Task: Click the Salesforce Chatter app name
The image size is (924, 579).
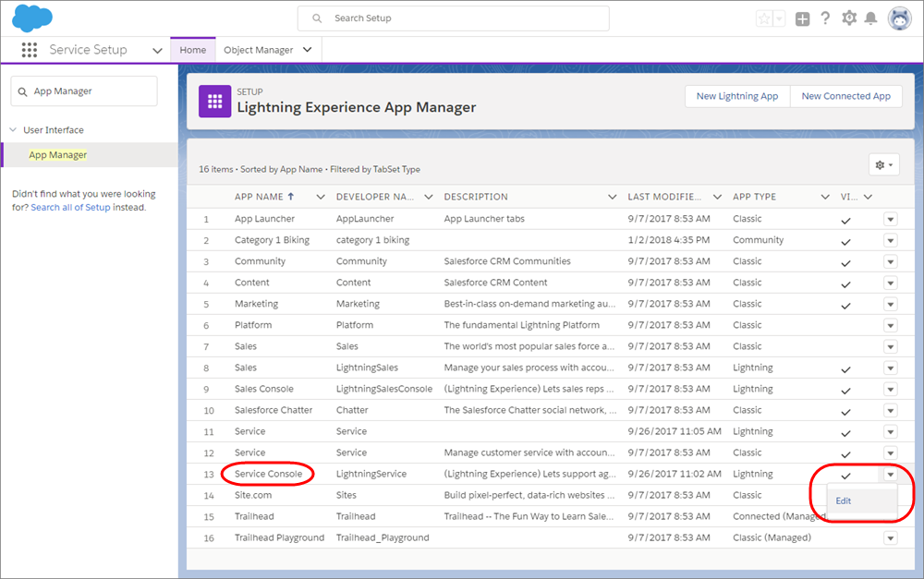Action: 274,410
